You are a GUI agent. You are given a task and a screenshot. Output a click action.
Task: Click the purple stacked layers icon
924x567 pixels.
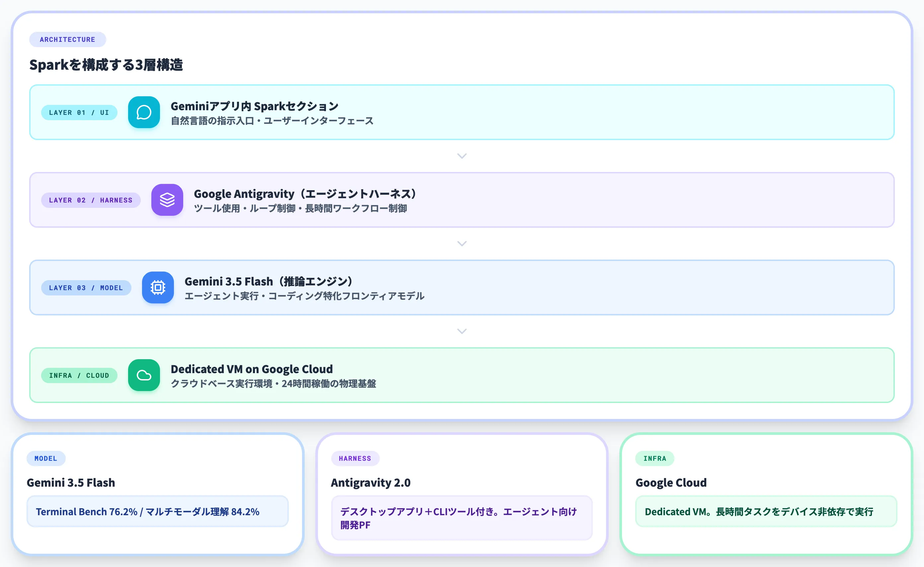pos(167,200)
